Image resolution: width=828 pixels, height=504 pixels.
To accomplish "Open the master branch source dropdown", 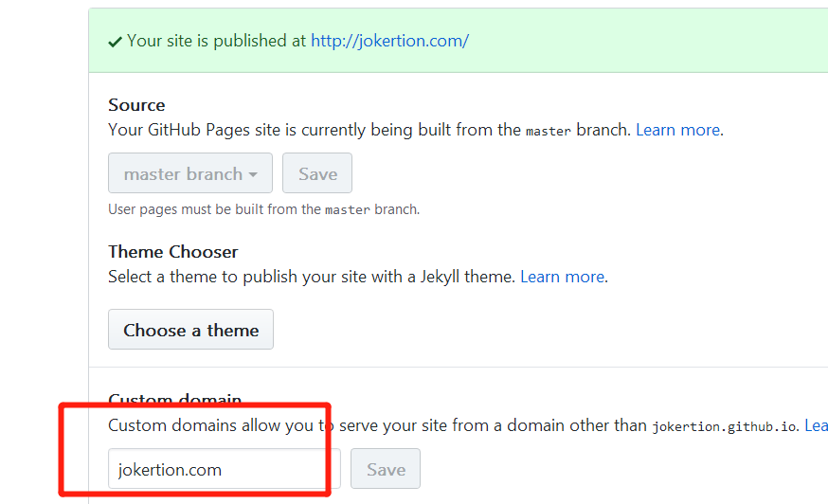I will (190, 173).
